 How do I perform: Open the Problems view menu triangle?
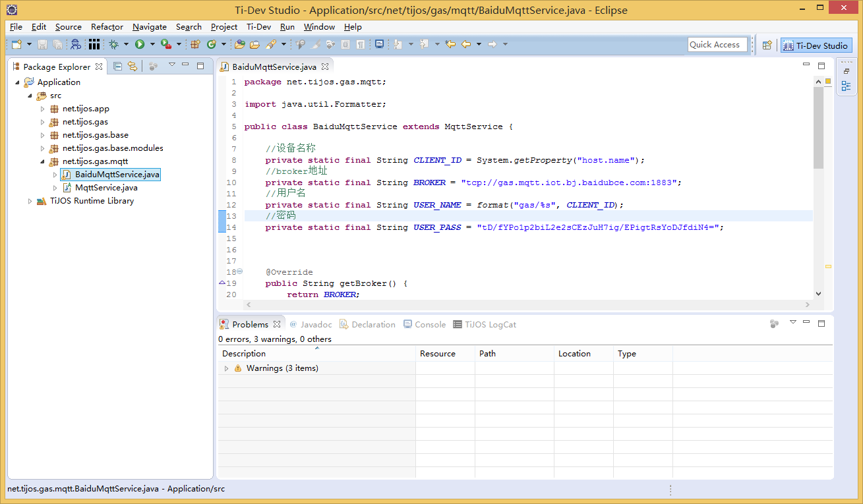click(793, 322)
